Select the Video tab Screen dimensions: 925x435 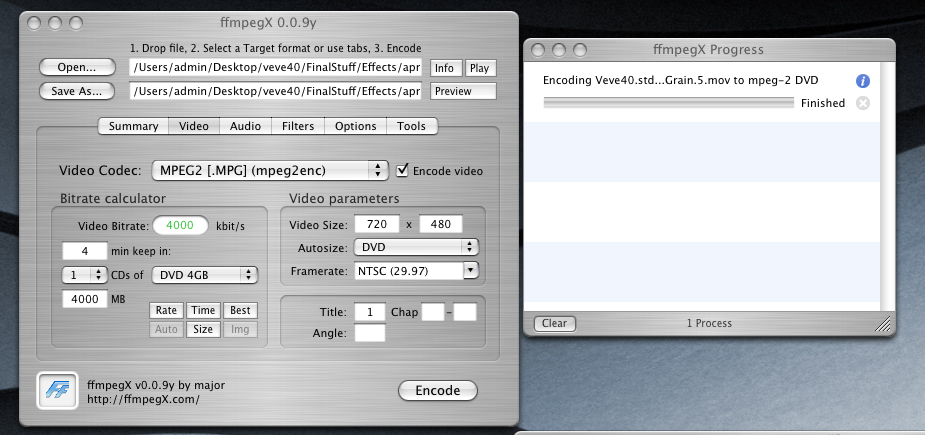coord(194,126)
